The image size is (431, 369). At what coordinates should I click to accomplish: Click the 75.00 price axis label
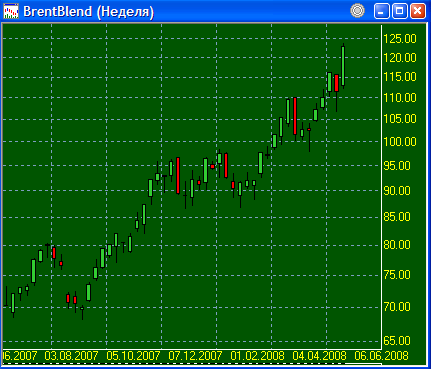pos(397,275)
